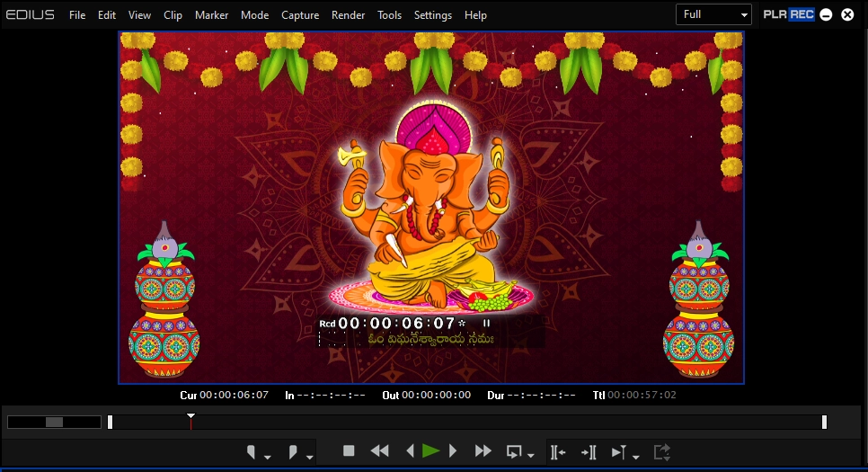Open the Clip menu

click(x=173, y=15)
